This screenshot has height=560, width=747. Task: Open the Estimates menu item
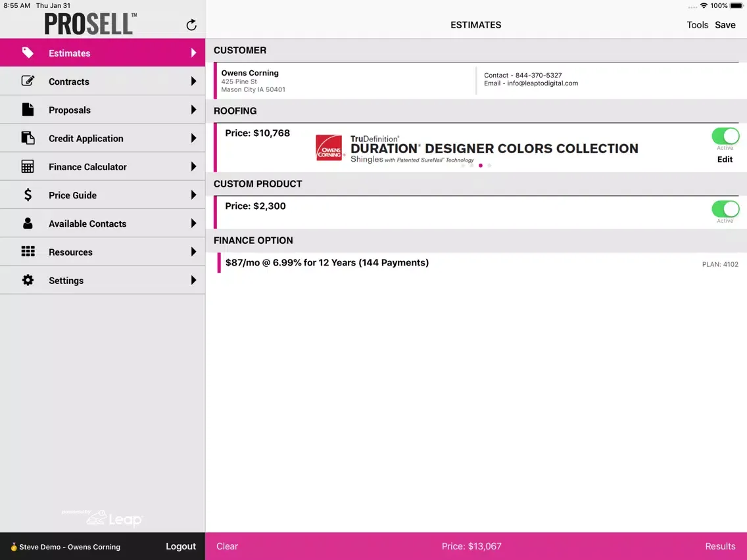pyautogui.click(x=103, y=53)
